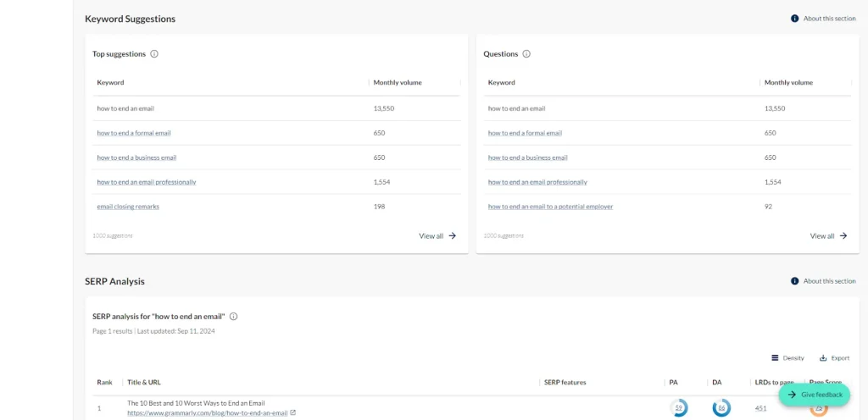Click Keyword header in Top suggestions table
Screen dimensions: 868x420
pos(110,83)
